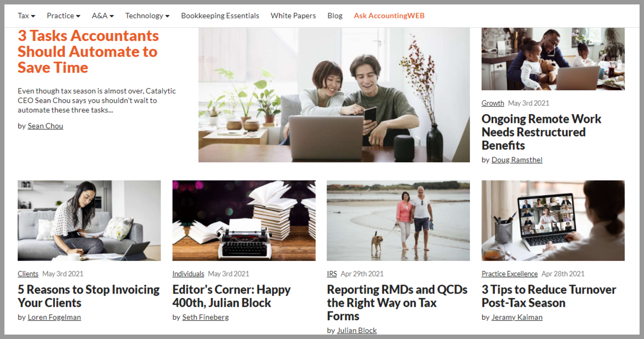The image size is (644, 339).
Task: Open the 3 Tasks Accountants Should Automate headline
Action: click(x=88, y=52)
